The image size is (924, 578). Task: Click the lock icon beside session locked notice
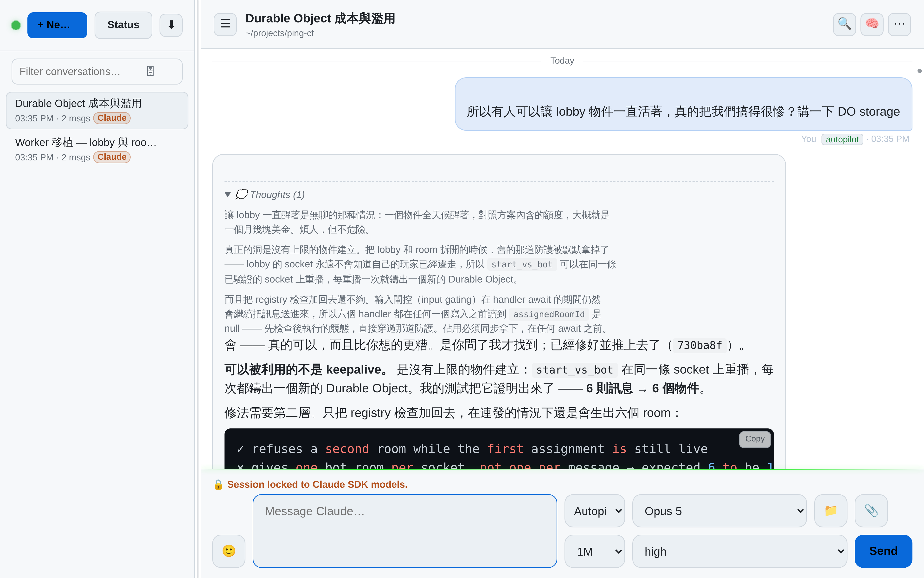(218, 485)
